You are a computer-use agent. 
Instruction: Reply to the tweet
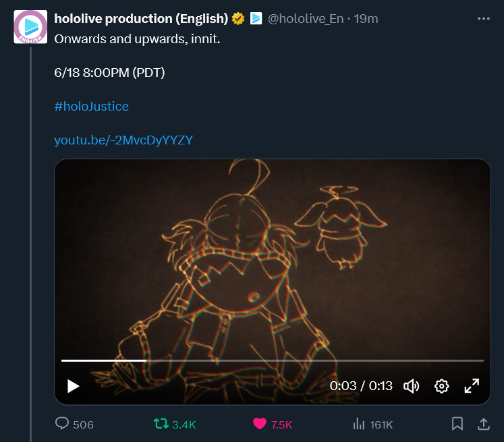click(x=62, y=424)
